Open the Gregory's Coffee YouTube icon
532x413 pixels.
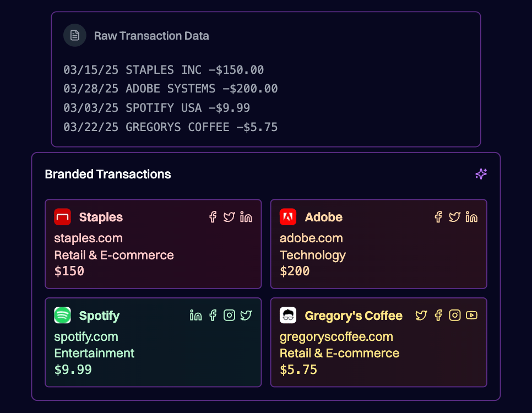pyautogui.click(x=471, y=316)
